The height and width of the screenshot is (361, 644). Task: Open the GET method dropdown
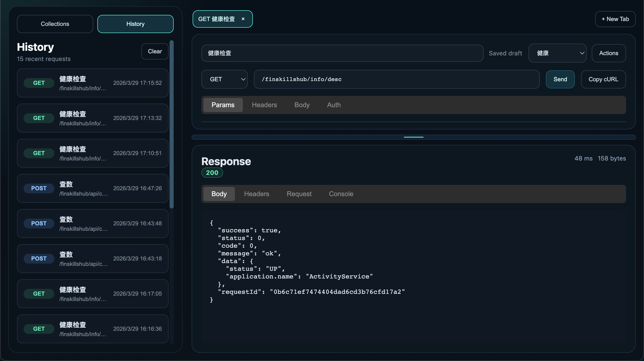224,79
